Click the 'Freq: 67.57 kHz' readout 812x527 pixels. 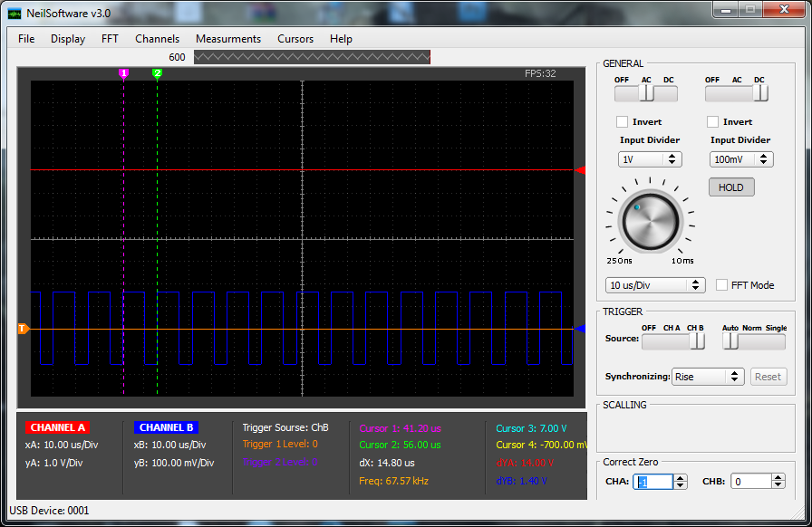(394, 481)
